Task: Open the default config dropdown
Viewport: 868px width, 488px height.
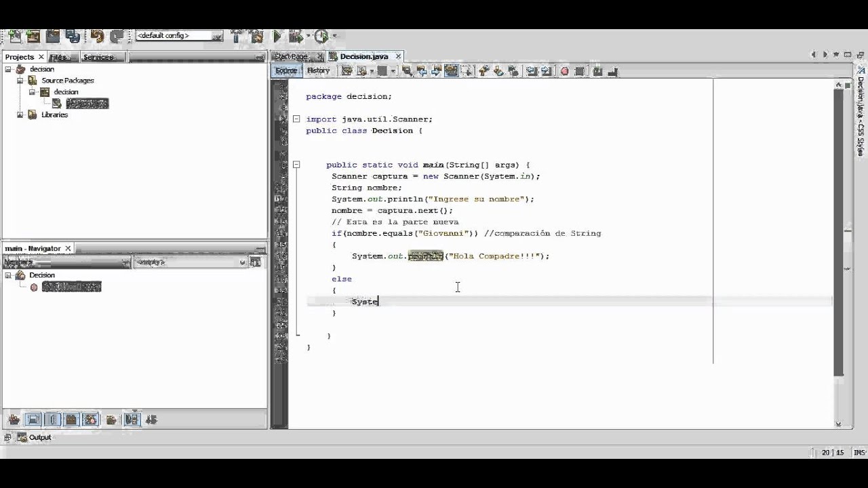Action: point(179,36)
